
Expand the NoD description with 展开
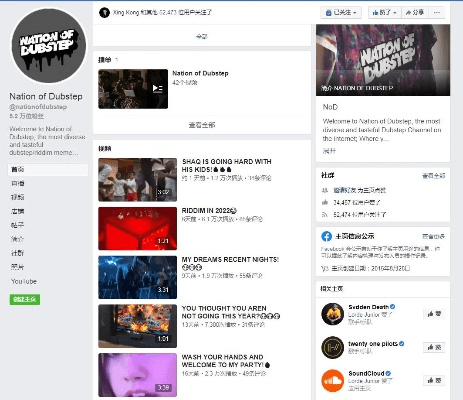point(329,151)
